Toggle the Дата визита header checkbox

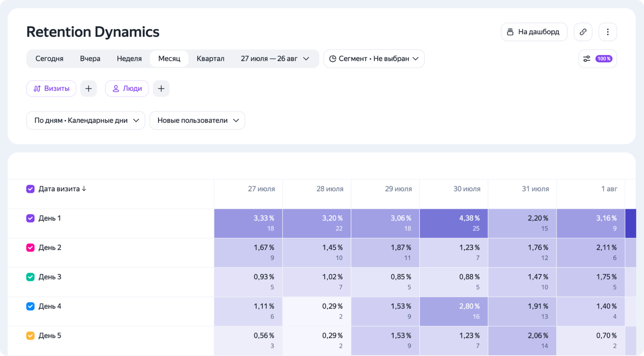click(x=30, y=189)
